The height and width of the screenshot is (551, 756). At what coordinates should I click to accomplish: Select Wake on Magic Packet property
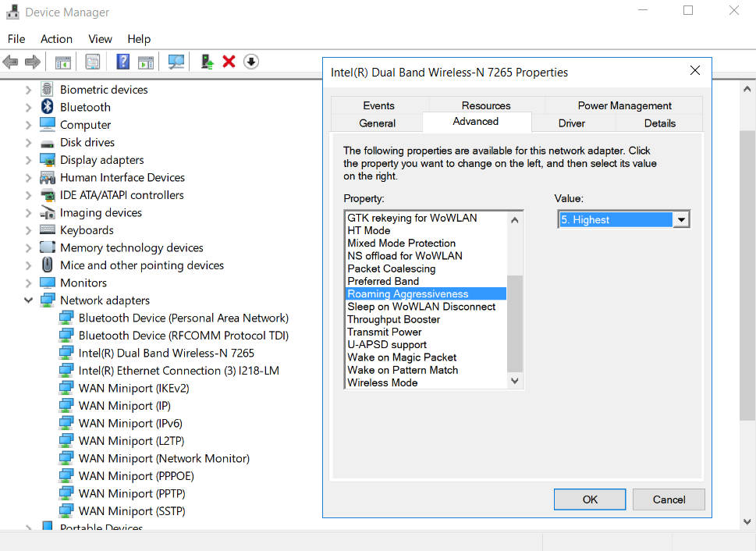click(x=426, y=357)
